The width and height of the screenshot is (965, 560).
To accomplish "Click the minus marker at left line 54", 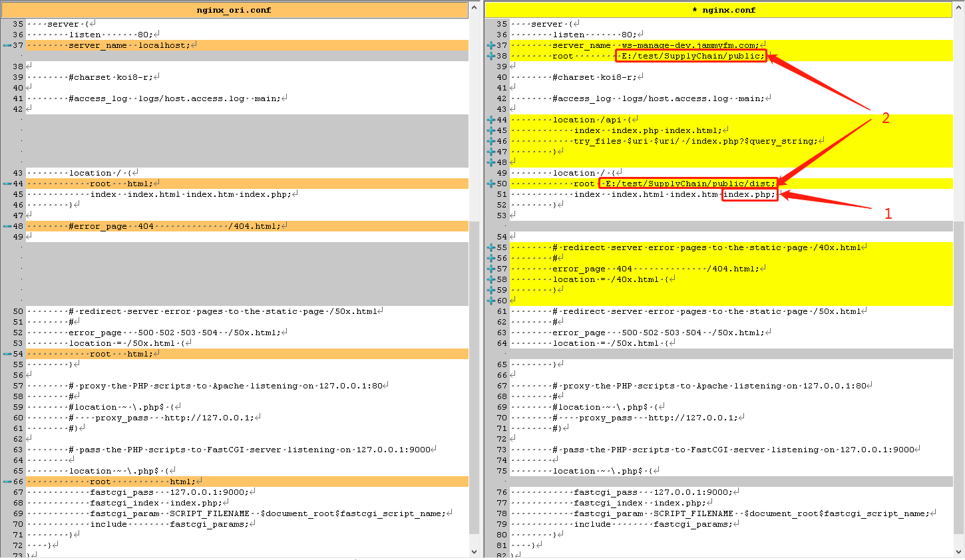I will 7,354.
